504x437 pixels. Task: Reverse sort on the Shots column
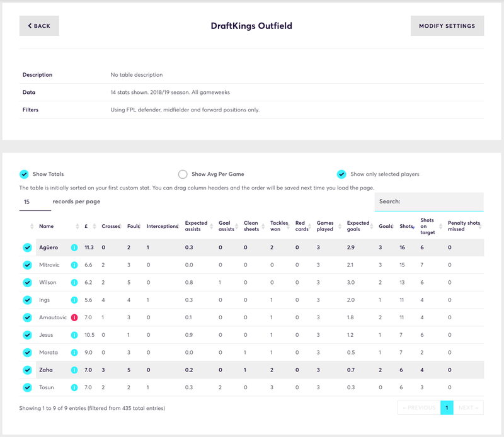tap(407, 226)
